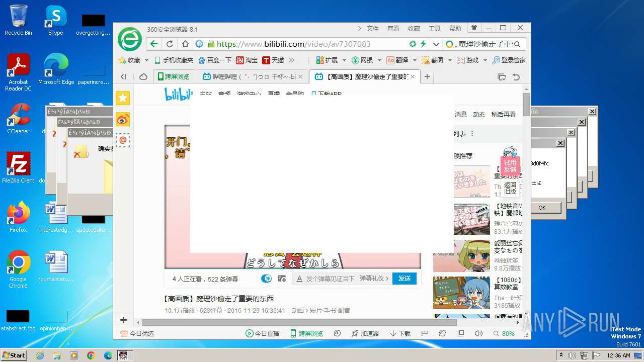
Task: Switch to the 哔哩哔哩 干杯 tab
Action: pos(252,76)
